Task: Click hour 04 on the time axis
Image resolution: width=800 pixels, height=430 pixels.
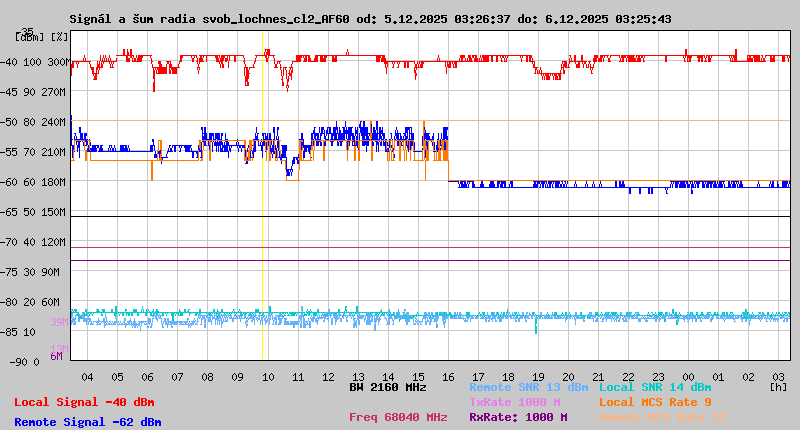Action: pos(88,377)
